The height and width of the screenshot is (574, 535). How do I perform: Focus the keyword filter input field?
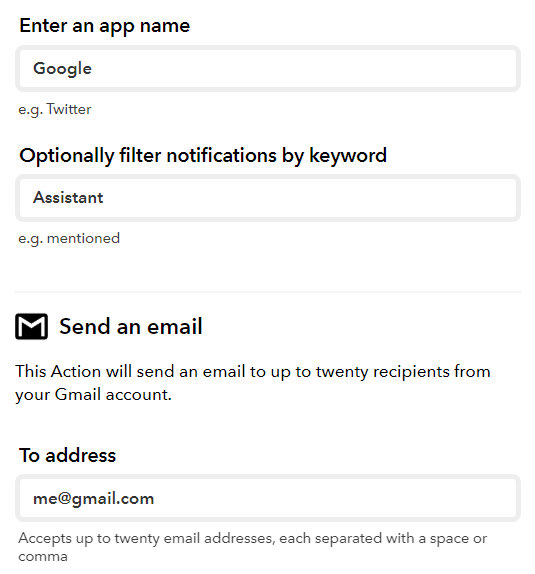tap(268, 198)
